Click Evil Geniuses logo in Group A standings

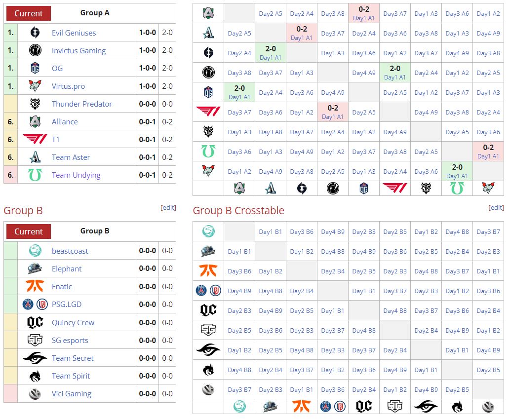tap(35, 33)
